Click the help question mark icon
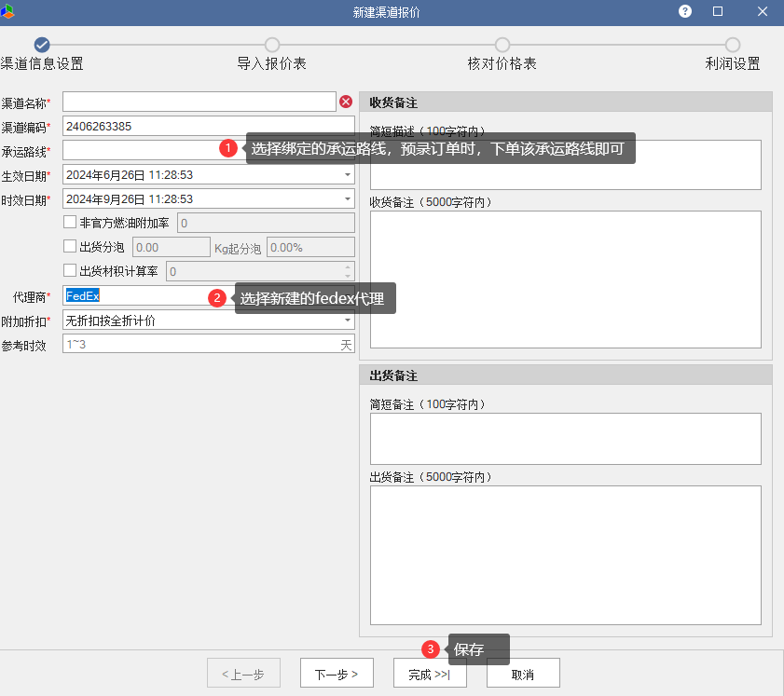The height and width of the screenshot is (696, 784). click(x=685, y=11)
